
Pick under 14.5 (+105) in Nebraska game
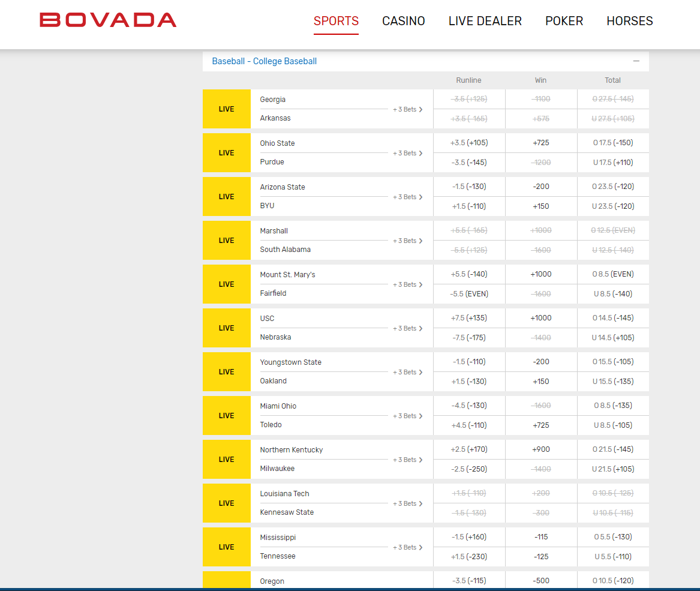tap(613, 338)
